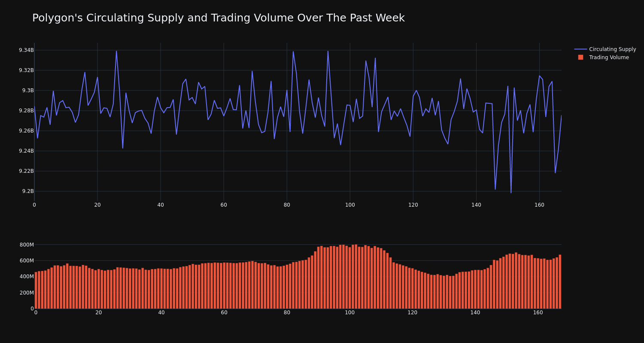Click the lowest supply dip near x=151

pyautogui.click(x=511, y=193)
